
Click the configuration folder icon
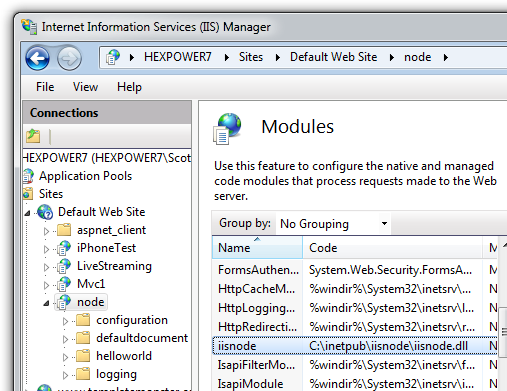tap(83, 319)
